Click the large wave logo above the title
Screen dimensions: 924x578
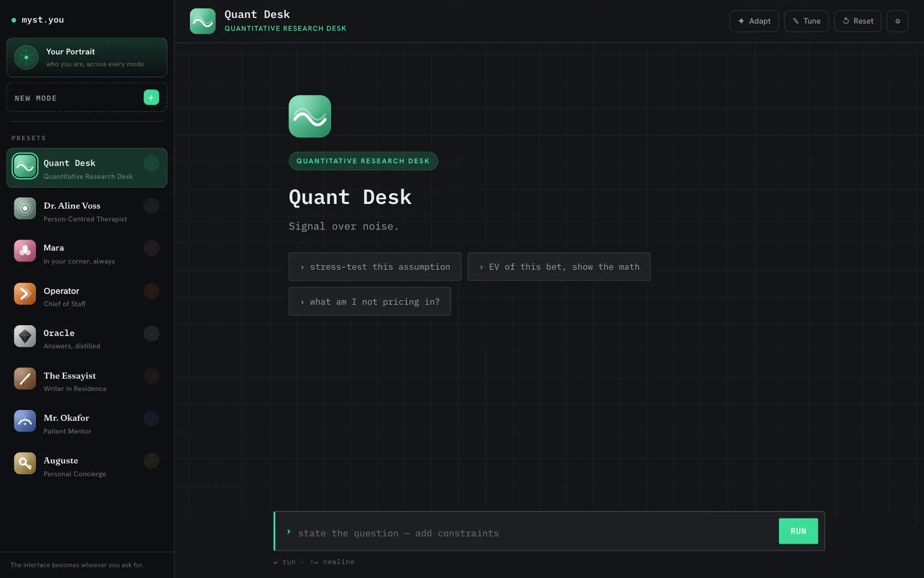[x=310, y=116]
